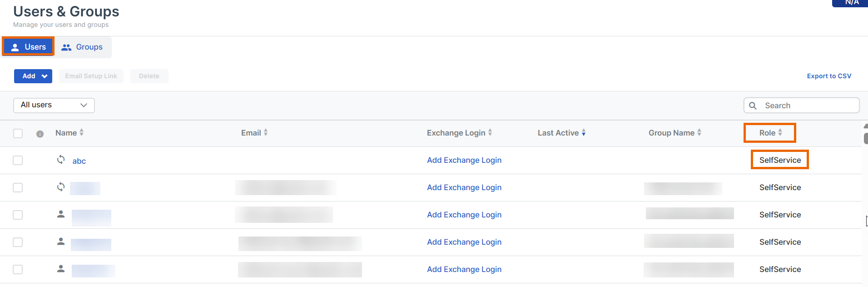Sort by the Exchange Login column arrows
Viewport: 868px width, 287px height.
point(490,132)
